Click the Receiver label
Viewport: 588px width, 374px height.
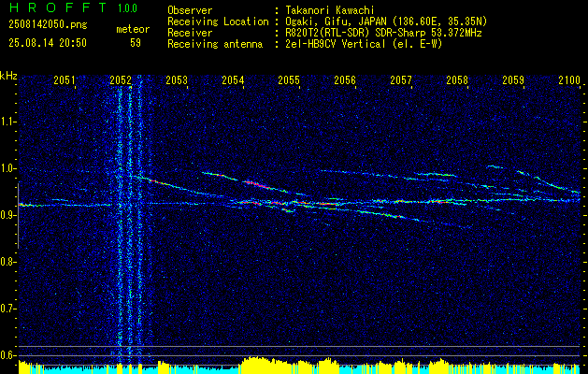pyautogui.click(x=190, y=33)
